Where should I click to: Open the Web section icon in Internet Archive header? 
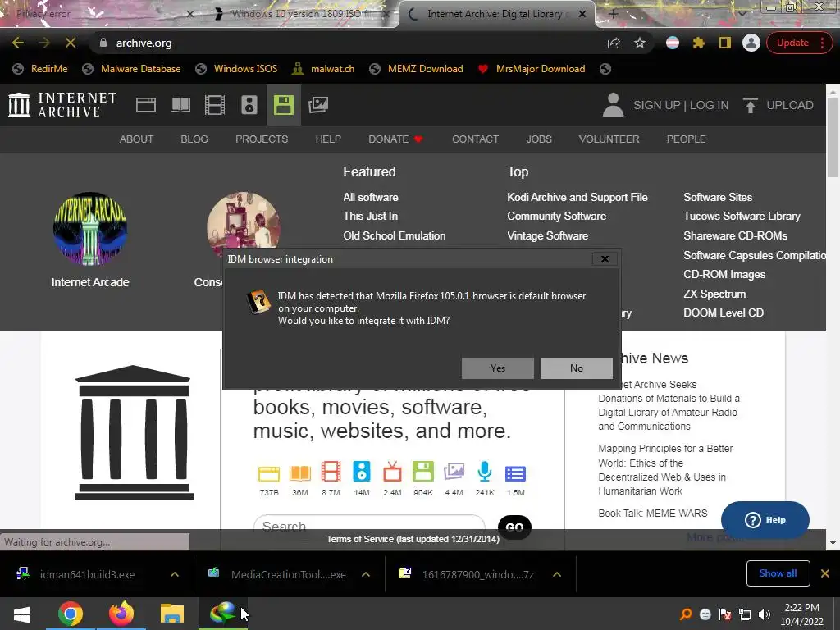[146, 105]
